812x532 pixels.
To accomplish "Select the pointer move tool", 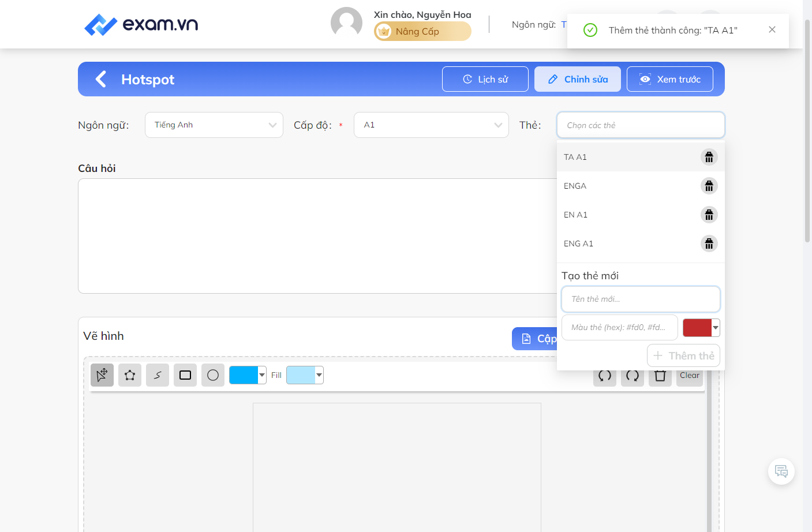I will pos(102,375).
